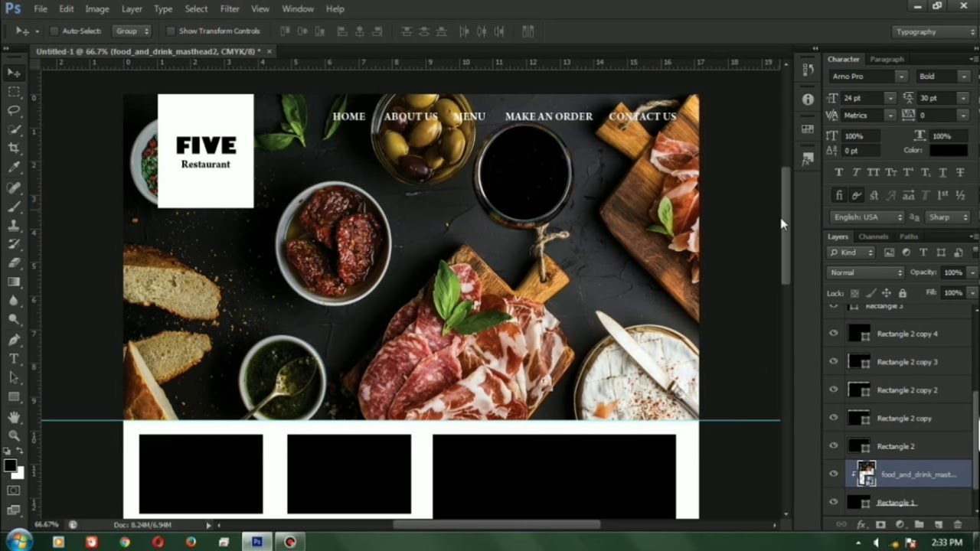This screenshot has height=551, width=980.
Task: Click the foreground color swatch
Action: pyautogui.click(x=11, y=465)
